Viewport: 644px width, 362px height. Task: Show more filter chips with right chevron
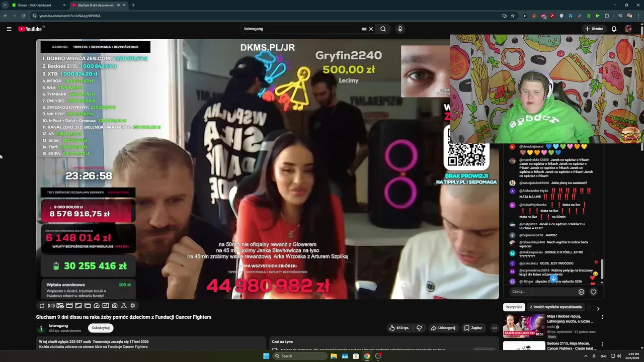[598, 308]
